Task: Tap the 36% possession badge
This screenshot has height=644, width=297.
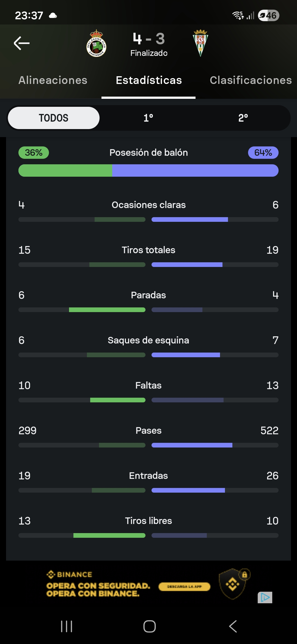Action: (34, 153)
